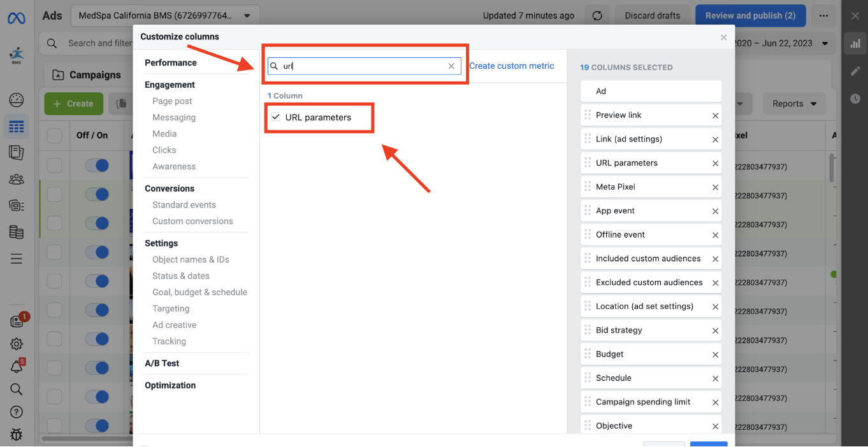
Task: Select the Optimization category
Action: coord(170,385)
